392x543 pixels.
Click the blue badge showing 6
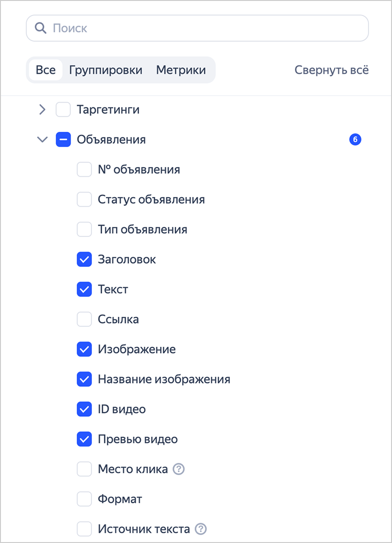click(355, 139)
